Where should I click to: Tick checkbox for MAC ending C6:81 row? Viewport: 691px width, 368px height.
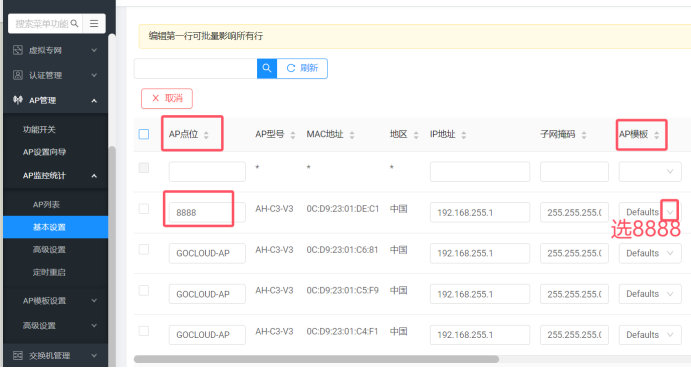144,249
